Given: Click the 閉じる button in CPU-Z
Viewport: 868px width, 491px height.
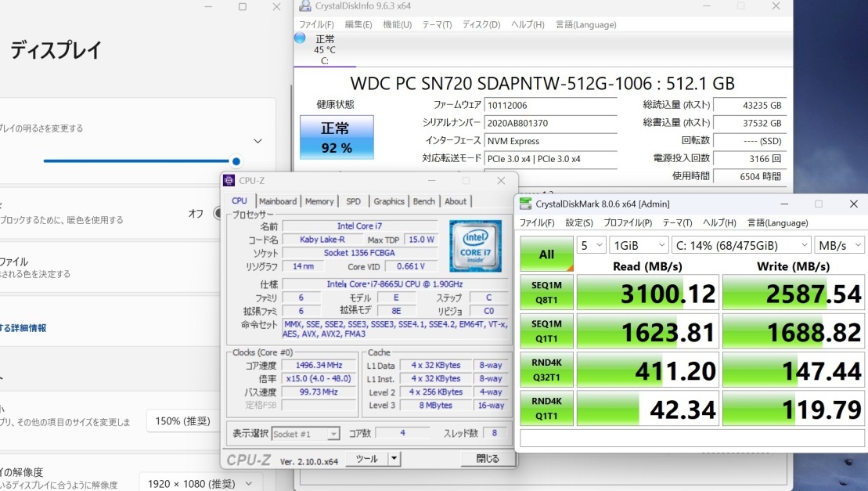Looking at the screenshot, I should pos(487,458).
